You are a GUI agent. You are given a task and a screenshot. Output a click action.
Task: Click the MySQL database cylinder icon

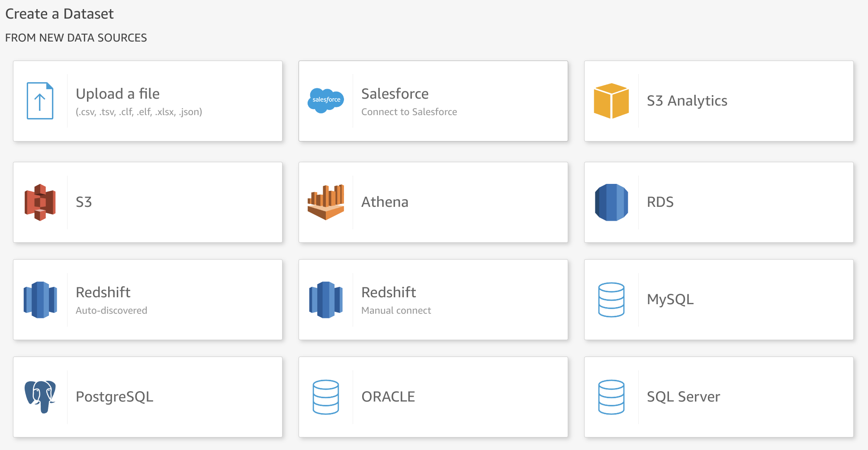coord(611,299)
